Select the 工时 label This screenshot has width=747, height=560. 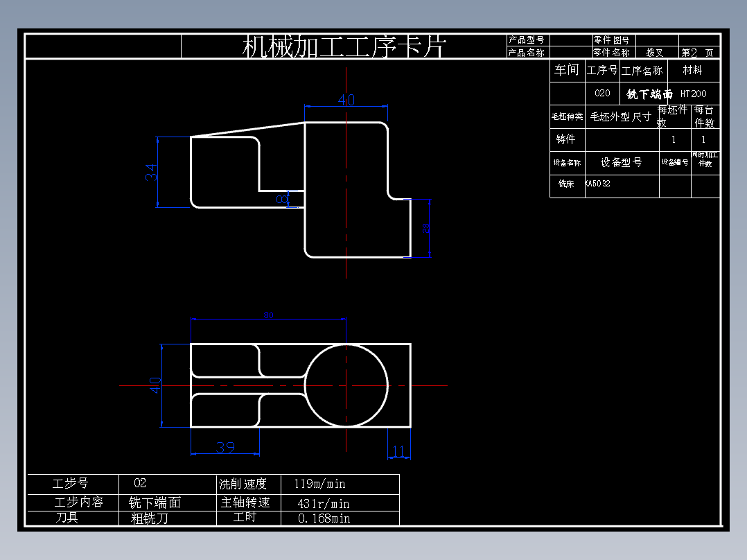(x=245, y=516)
